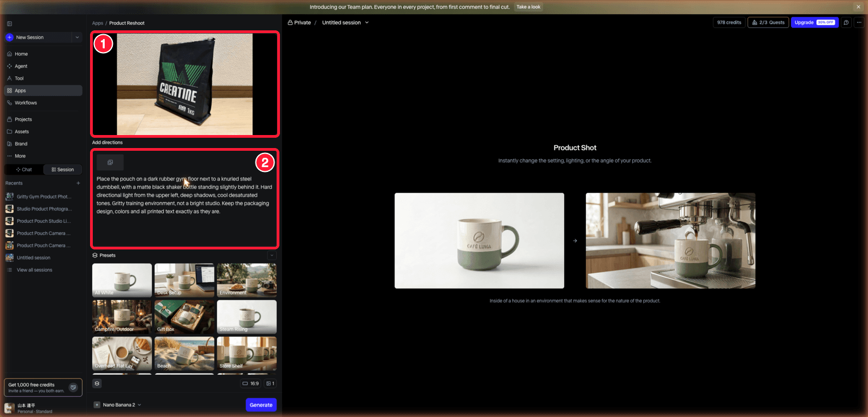
Task: Open Assets in the sidebar
Action: [43, 132]
